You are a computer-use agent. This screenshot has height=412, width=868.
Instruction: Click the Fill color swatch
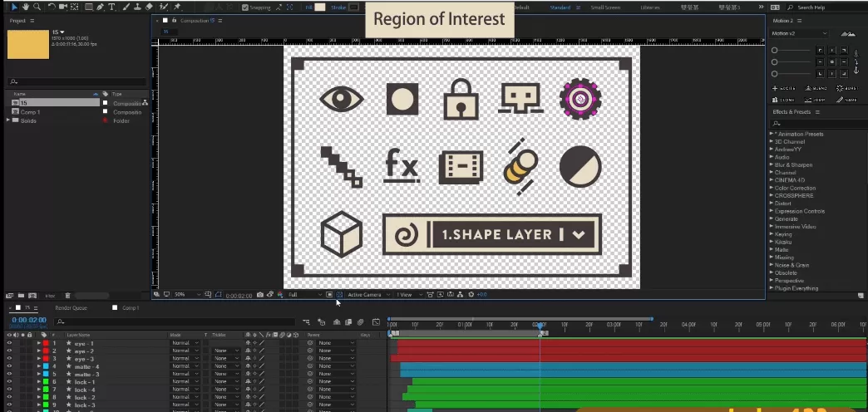[320, 7]
